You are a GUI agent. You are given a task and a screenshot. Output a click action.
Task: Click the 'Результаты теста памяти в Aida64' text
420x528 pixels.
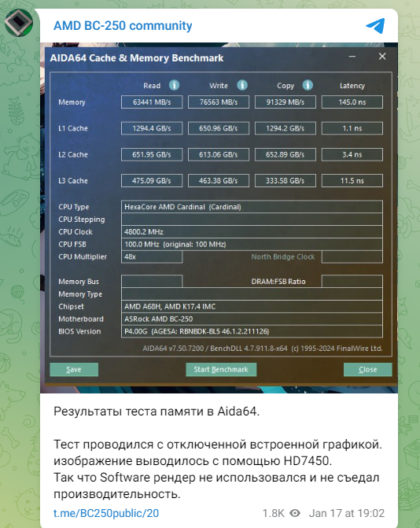(x=157, y=412)
